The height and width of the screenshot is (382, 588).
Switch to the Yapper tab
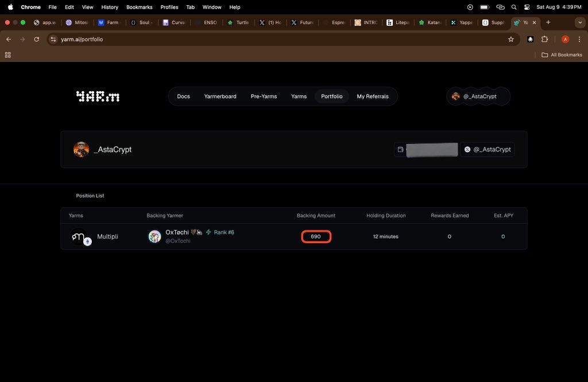point(463,22)
